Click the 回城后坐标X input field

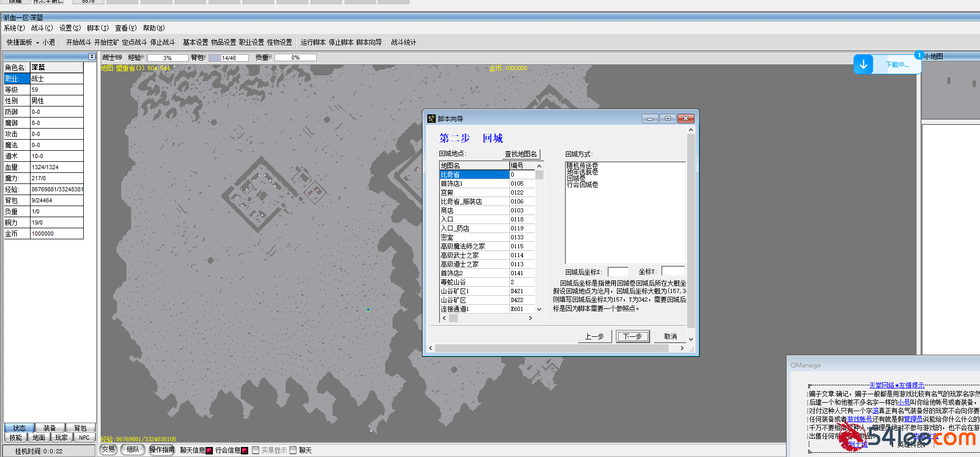point(618,271)
